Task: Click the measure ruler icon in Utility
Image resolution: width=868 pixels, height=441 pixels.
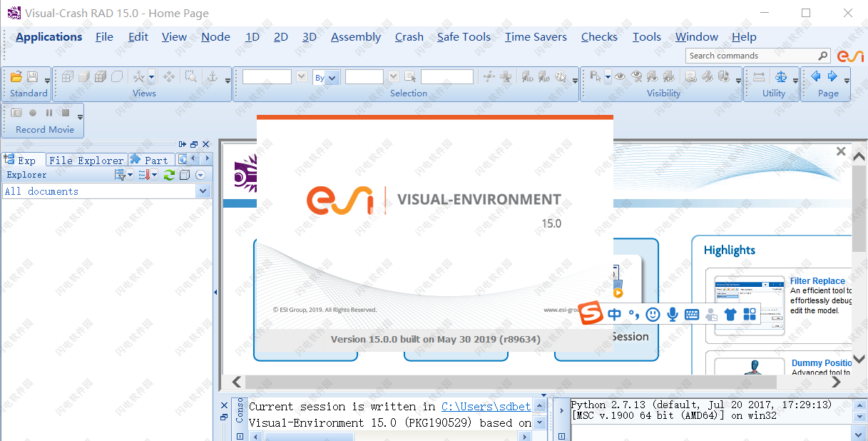Action: [759, 76]
